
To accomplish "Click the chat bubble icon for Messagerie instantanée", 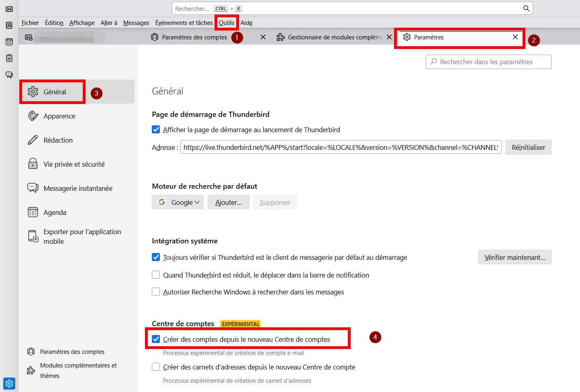I will (33, 188).
